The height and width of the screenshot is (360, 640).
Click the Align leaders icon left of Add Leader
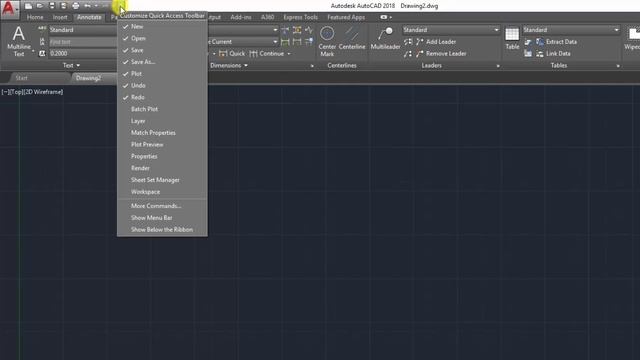tap(408, 42)
